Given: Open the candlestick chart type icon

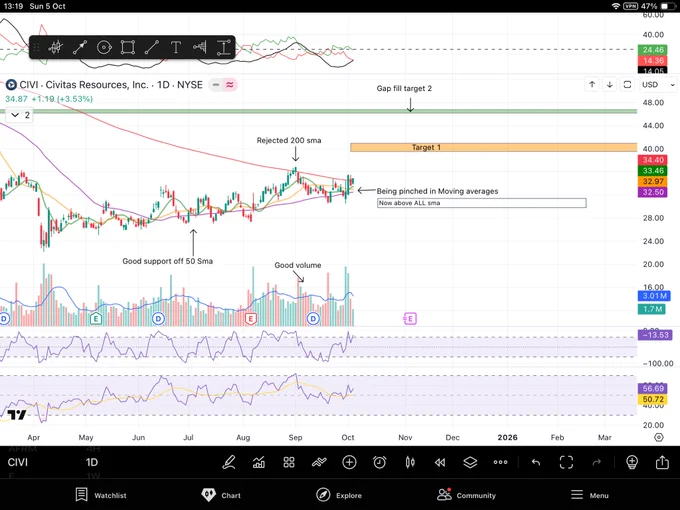Looking at the screenshot, I should pos(410,462).
